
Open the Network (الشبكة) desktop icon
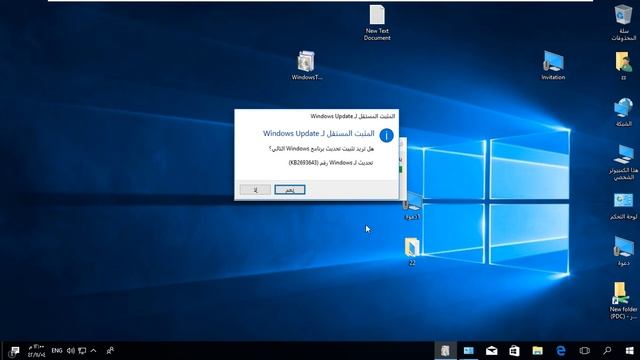pyautogui.click(x=623, y=112)
